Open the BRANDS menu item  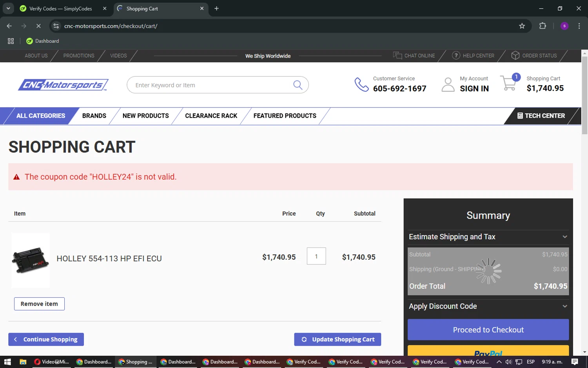click(x=94, y=116)
